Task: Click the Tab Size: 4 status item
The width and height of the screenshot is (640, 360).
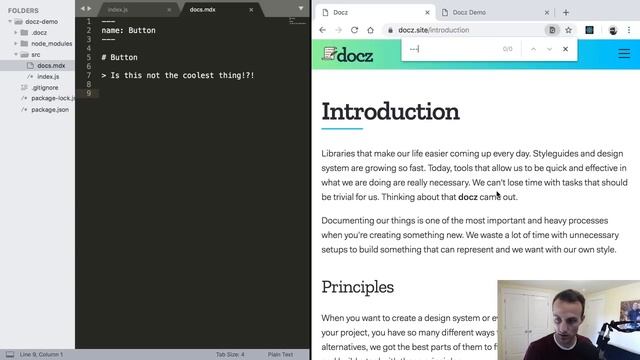Action: pos(230,354)
